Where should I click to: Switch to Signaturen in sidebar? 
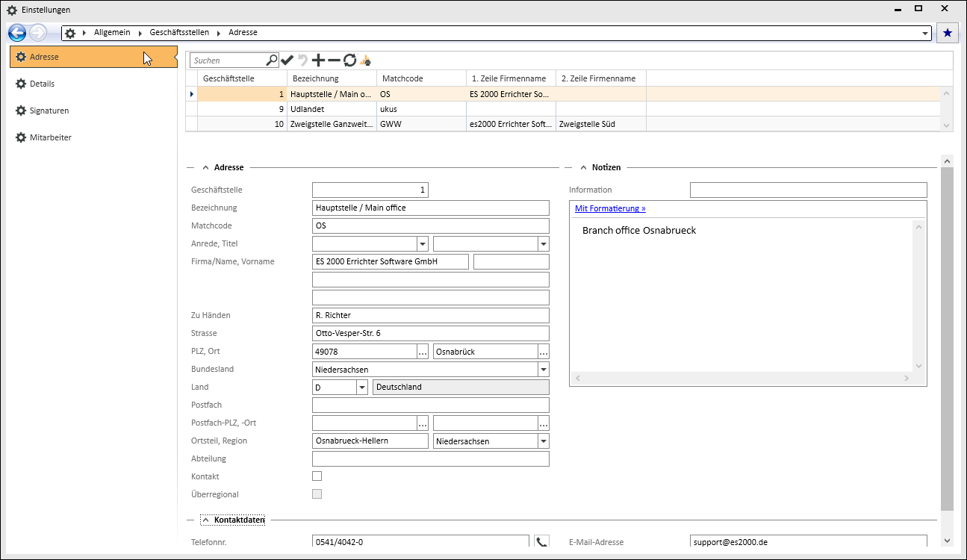(49, 111)
